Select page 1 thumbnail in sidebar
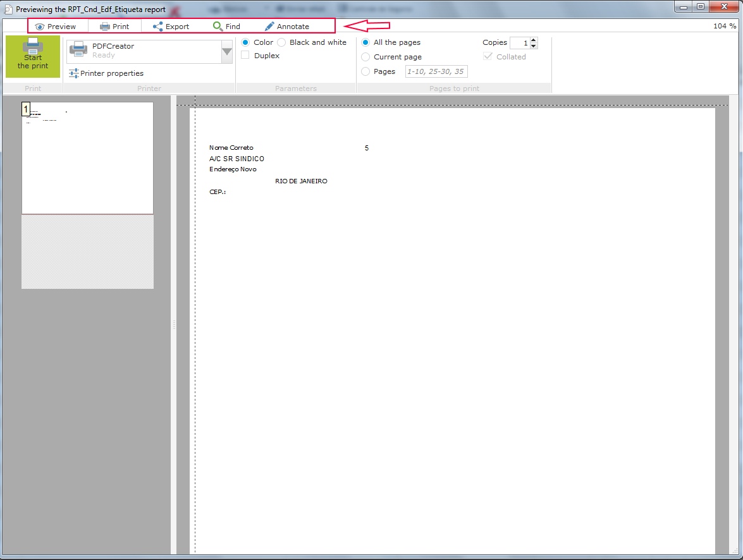The width and height of the screenshot is (743, 560). click(x=87, y=158)
